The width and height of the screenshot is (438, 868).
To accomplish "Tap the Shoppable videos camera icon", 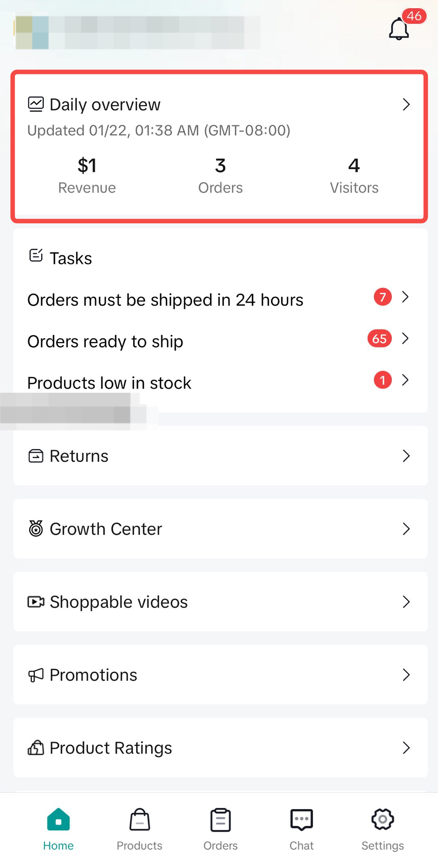I will click(x=36, y=602).
